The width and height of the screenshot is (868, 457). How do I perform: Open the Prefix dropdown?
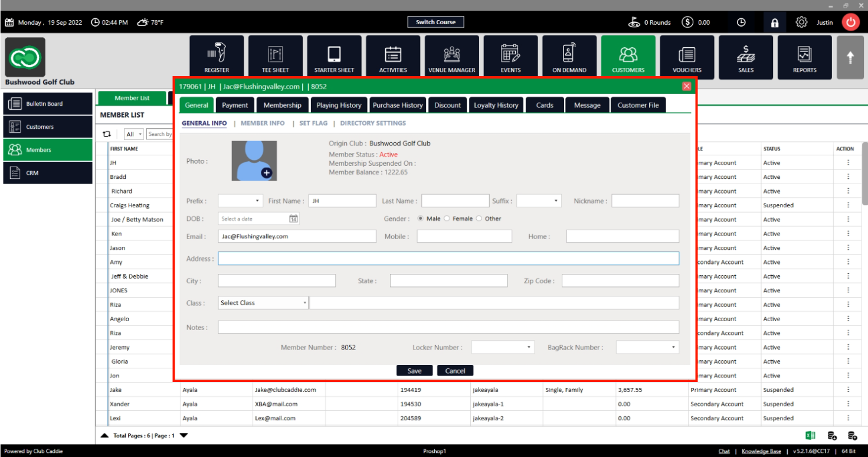pos(240,201)
